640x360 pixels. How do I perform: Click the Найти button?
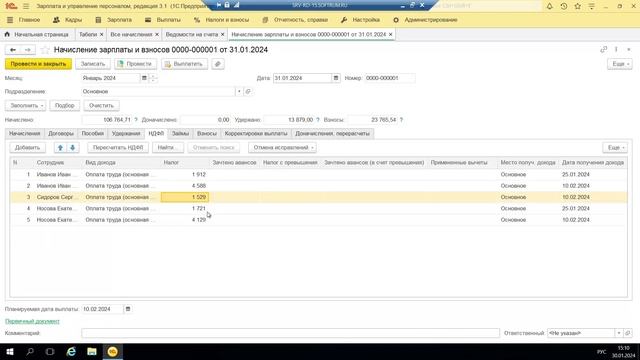coord(168,148)
